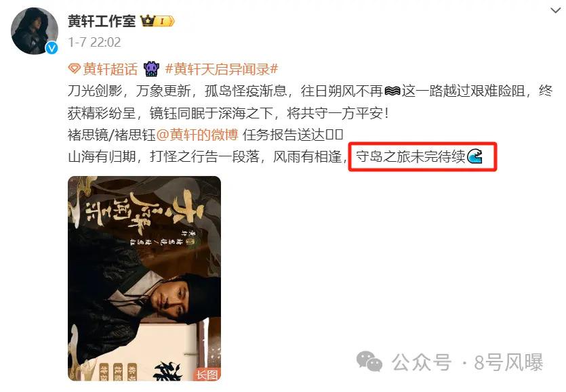This screenshot has height=392, width=566.
Task: Click the 黄轩工作室 username
Action: (x=102, y=21)
